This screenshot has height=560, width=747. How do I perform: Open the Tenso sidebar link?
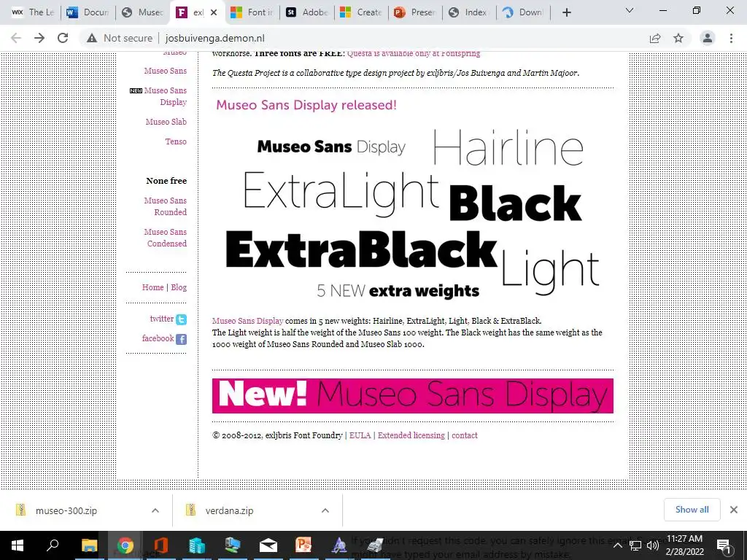tap(176, 141)
